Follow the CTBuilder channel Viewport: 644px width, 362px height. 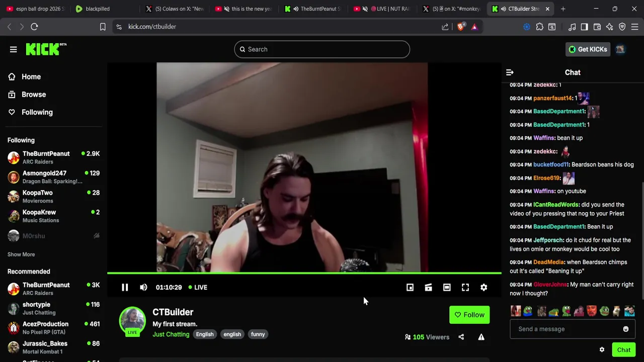coord(469,315)
